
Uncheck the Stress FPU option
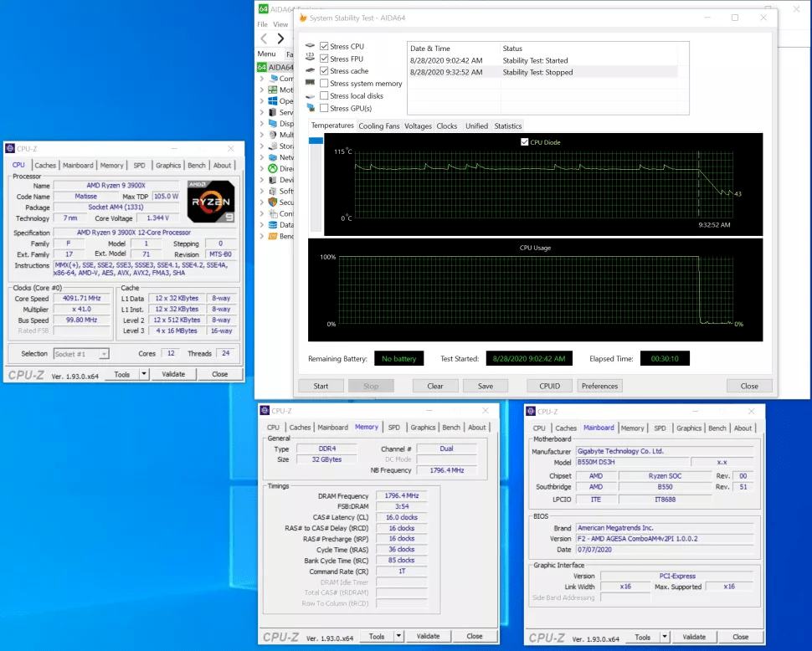tap(324, 59)
